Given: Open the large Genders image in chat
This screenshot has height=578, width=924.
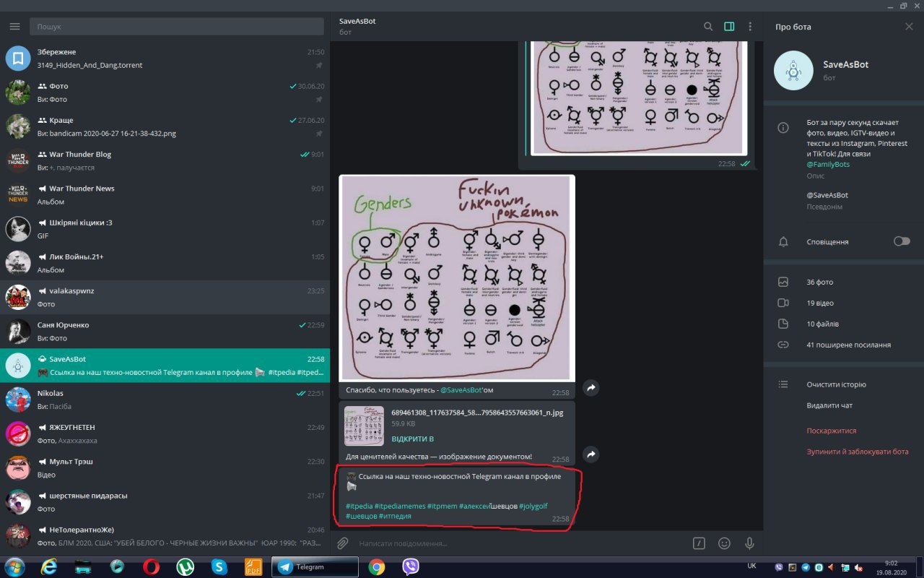Looking at the screenshot, I should (x=457, y=278).
